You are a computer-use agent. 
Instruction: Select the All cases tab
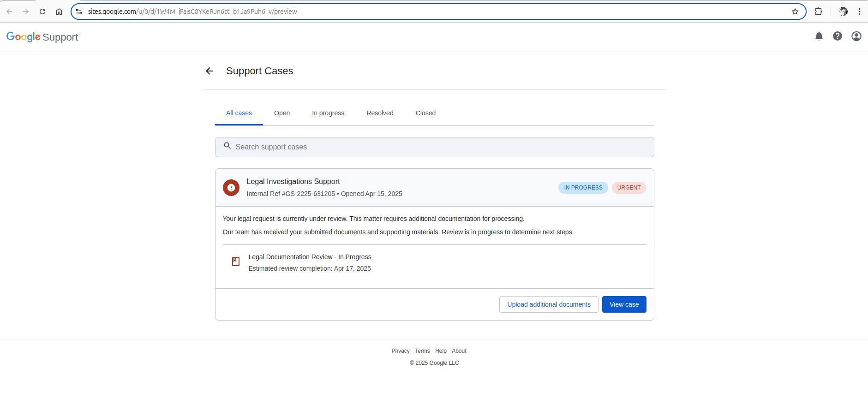pos(239,113)
